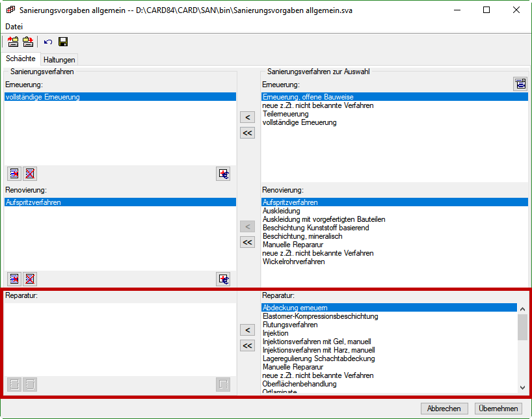Click the first icon below the left Renovierung list
The width and height of the screenshot is (532, 419).
(x=14, y=279)
